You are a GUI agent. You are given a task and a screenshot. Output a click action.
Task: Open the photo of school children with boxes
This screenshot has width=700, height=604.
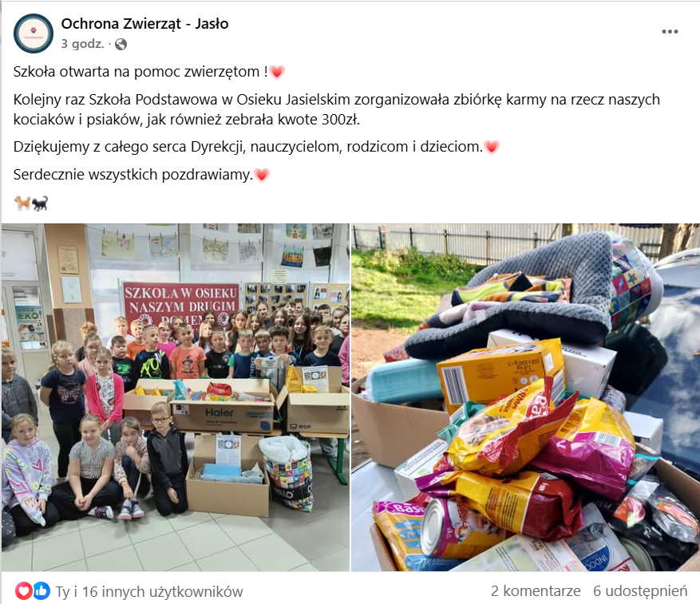coord(176,397)
